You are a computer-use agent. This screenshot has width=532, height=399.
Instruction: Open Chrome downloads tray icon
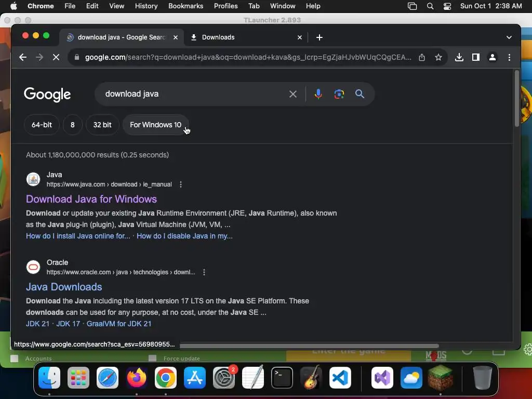click(459, 57)
